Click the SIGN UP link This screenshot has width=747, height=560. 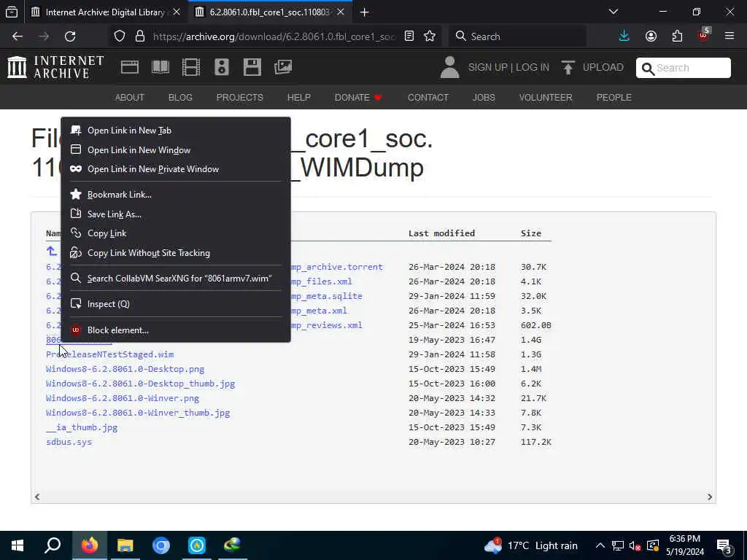point(487,68)
